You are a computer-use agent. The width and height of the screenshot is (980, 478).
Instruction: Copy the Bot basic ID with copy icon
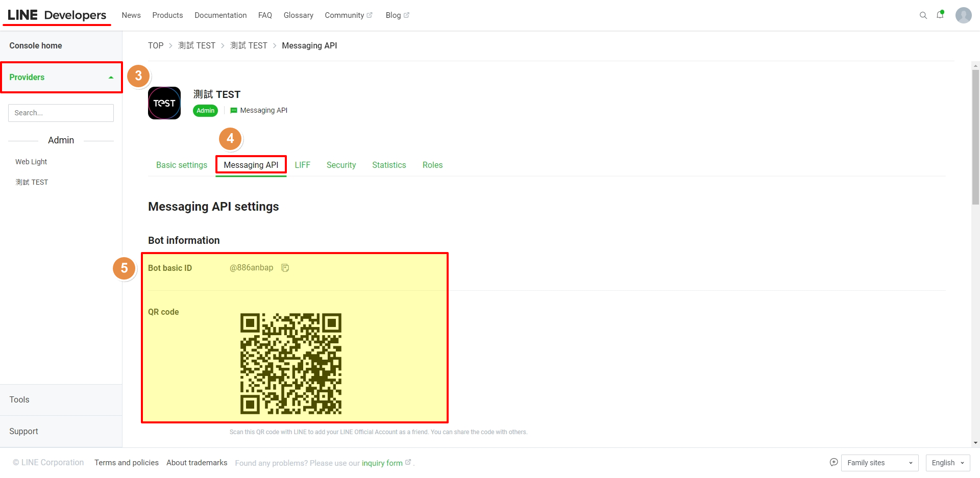pos(285,268)
